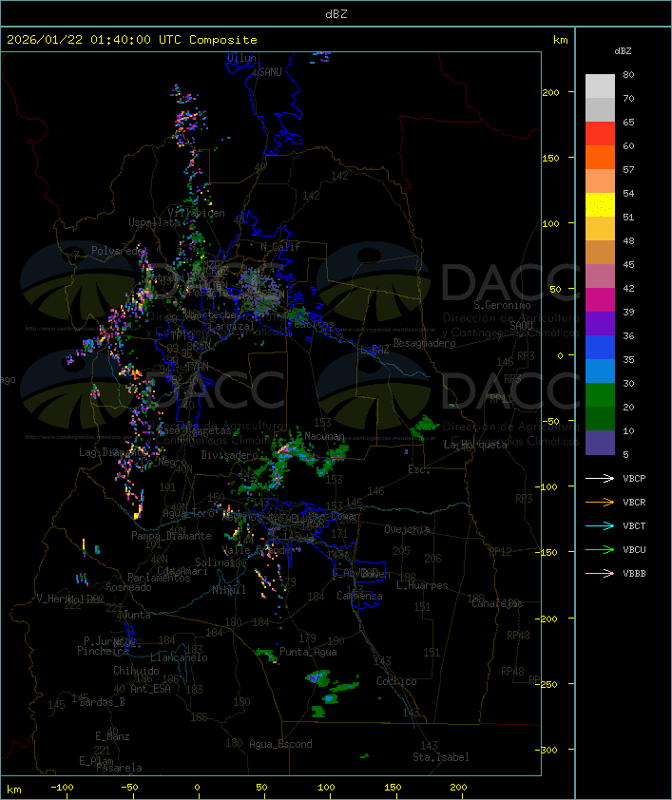Click the white VBCP arrow icon

click(x=600, y=478)
